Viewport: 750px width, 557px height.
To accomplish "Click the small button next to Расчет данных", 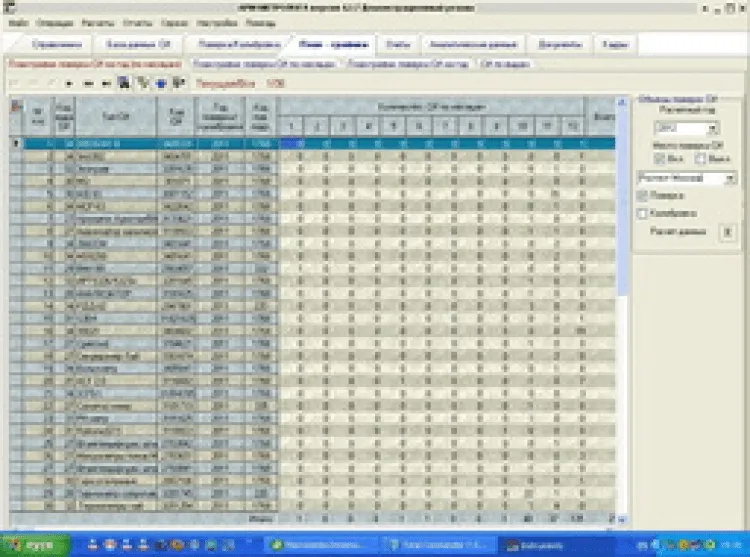I will coord(728,232).
